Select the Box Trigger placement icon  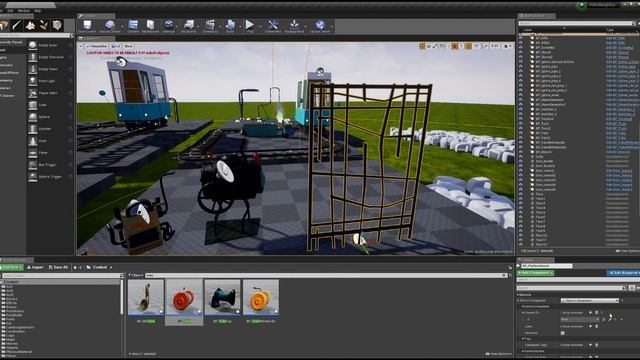[x=33, y=164]
